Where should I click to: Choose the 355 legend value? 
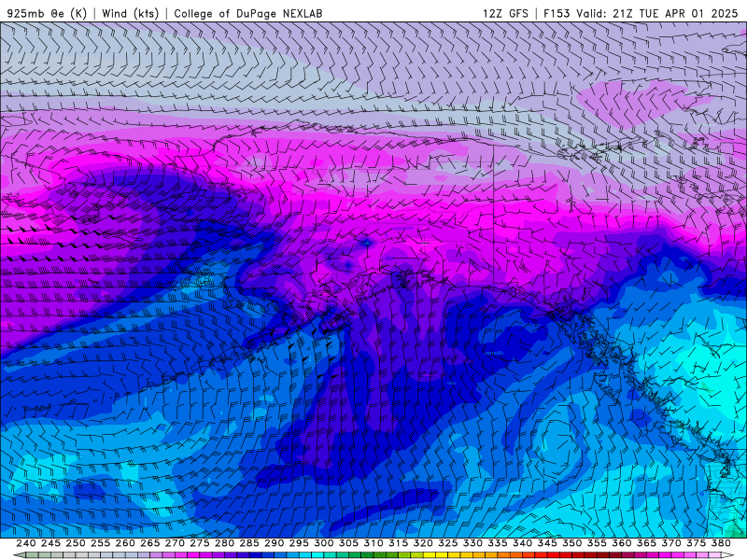597,543
